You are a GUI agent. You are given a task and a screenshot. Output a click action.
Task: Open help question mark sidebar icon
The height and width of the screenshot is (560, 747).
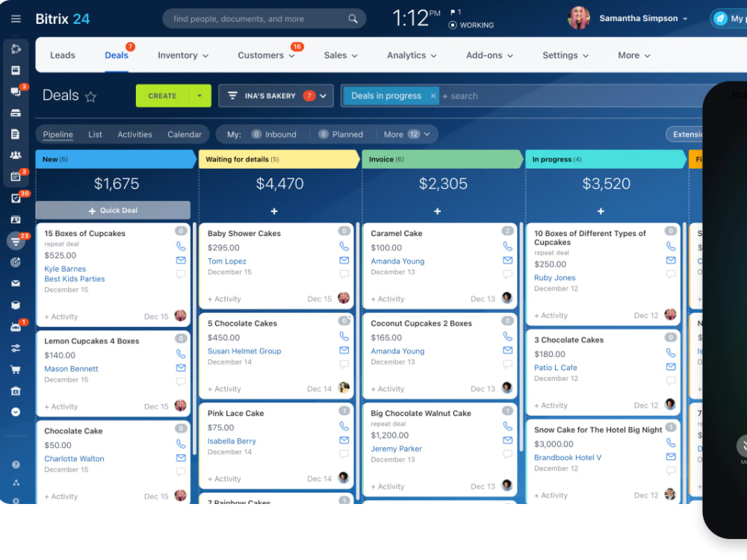[x=16, y=464]
